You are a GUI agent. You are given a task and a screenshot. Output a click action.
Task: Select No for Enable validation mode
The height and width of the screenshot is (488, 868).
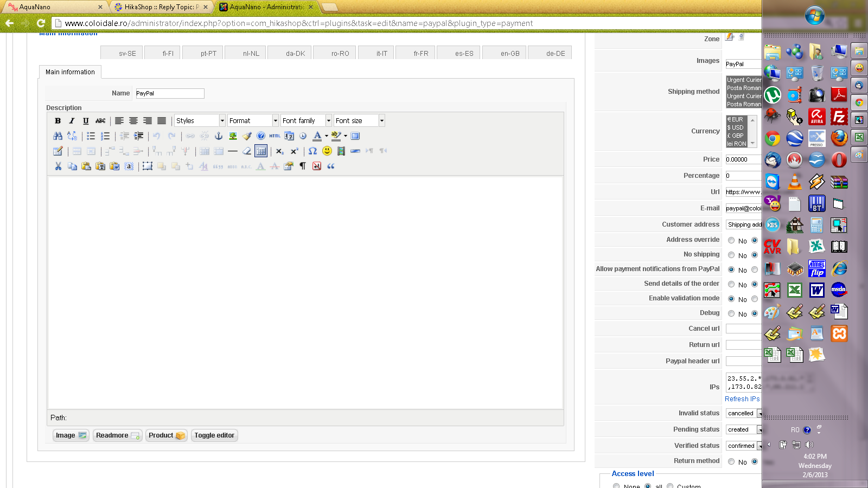(x=731, y=299)
